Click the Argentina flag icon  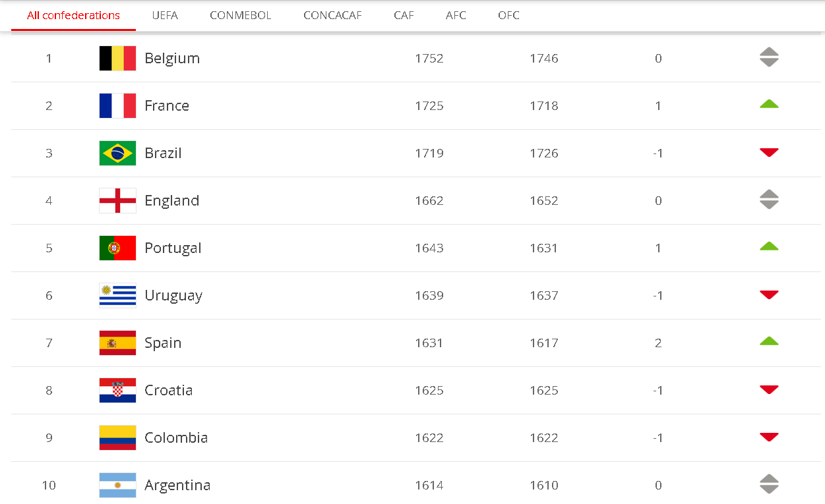click(117, 485)
